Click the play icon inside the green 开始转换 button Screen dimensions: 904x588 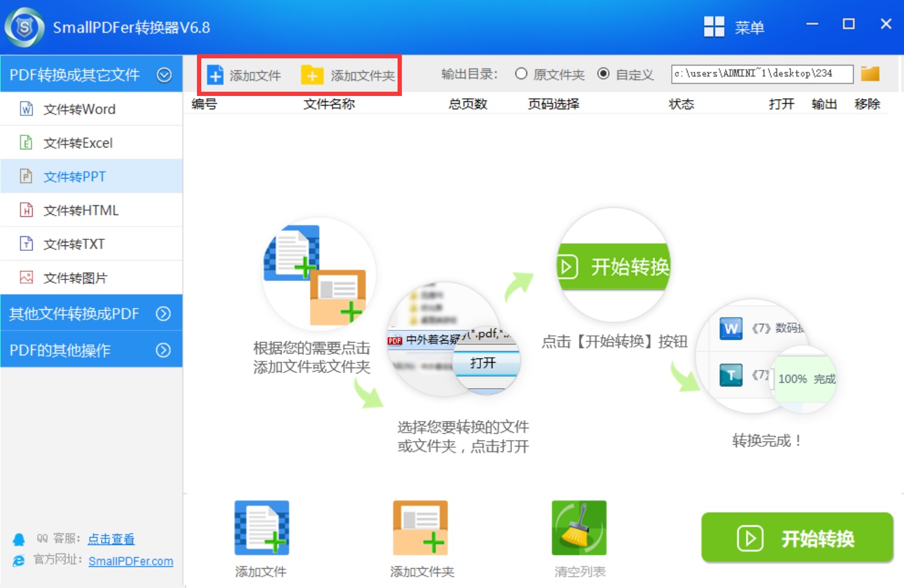(750, 538)
